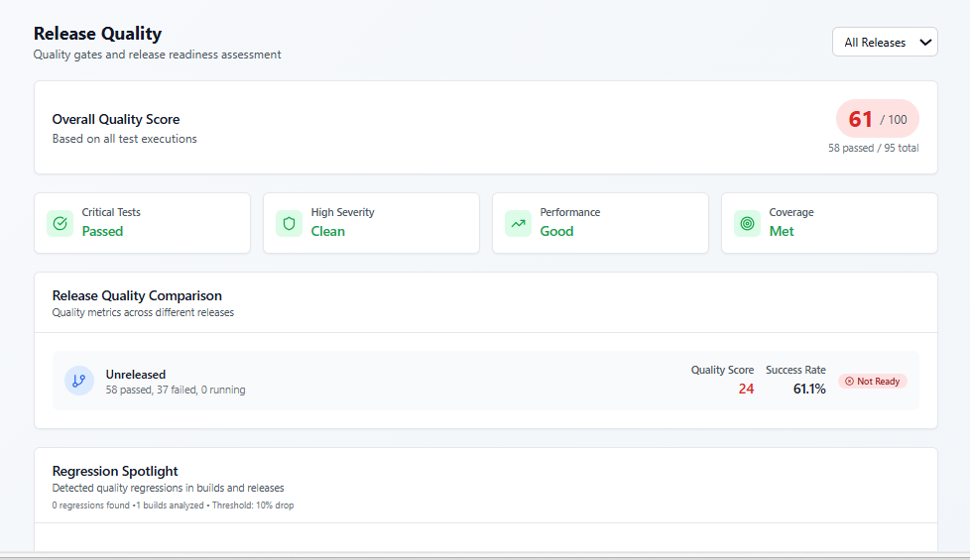This screenshot has width=970, height=560.
Task: Click the Performance Good status text
Action: [556, 231]
